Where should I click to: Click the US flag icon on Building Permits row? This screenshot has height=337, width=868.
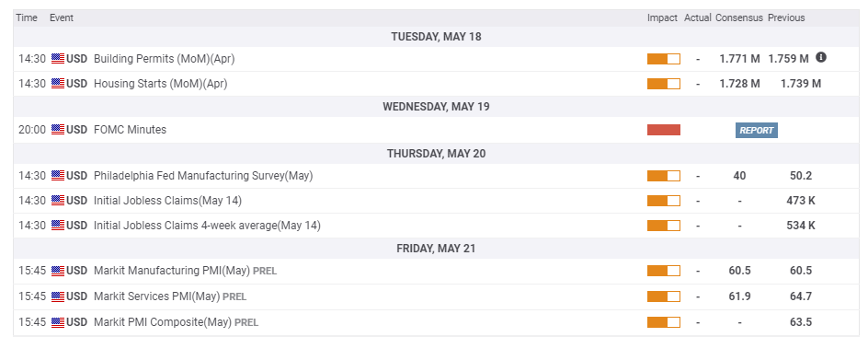58,59
